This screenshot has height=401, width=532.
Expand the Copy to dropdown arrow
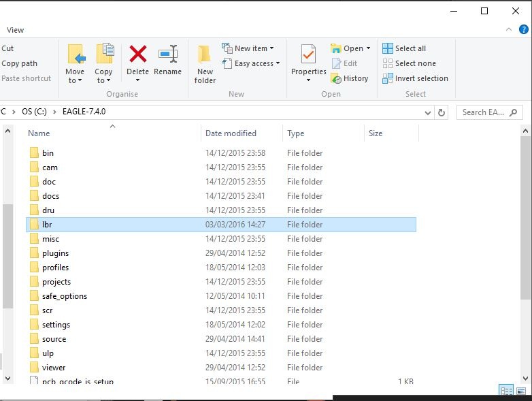[109, 80]
